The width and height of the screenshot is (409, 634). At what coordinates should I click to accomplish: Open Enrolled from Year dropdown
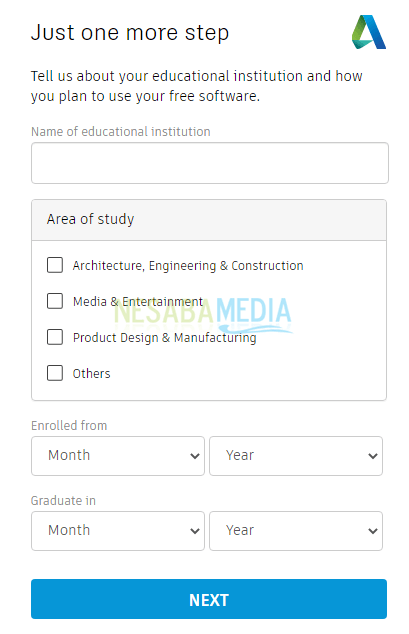click(296, 456)
